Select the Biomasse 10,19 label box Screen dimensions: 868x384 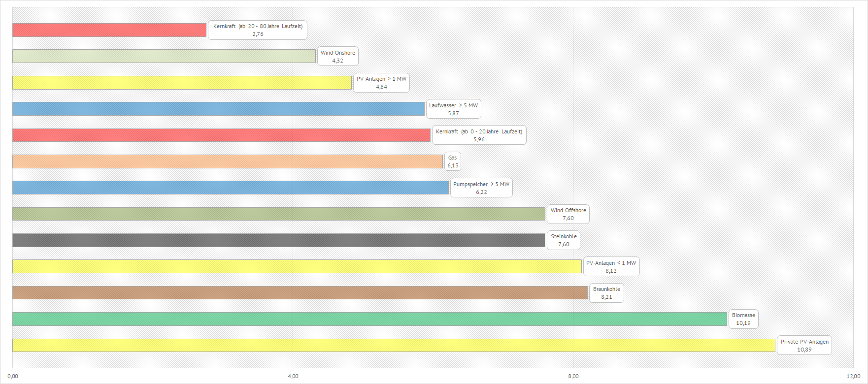[743, 319]
